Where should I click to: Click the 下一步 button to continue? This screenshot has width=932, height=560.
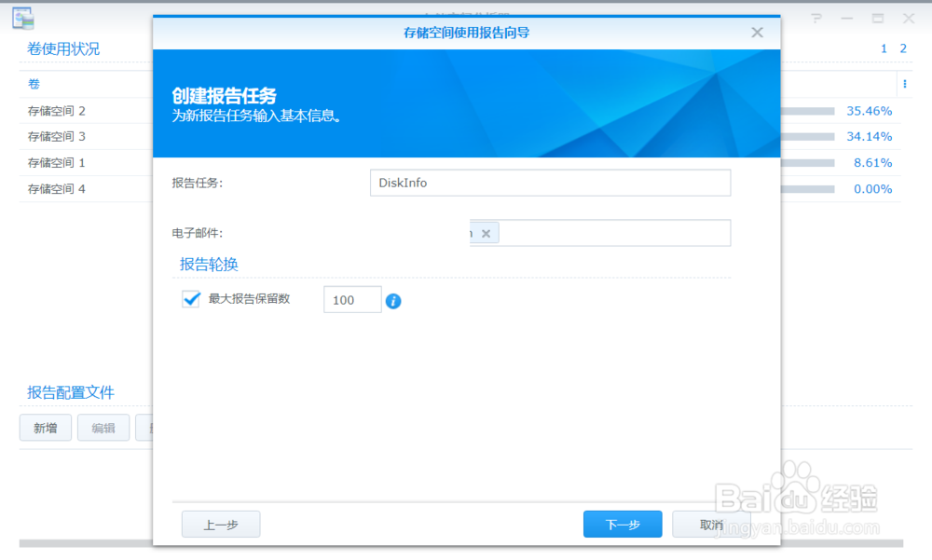coord(622,524)
